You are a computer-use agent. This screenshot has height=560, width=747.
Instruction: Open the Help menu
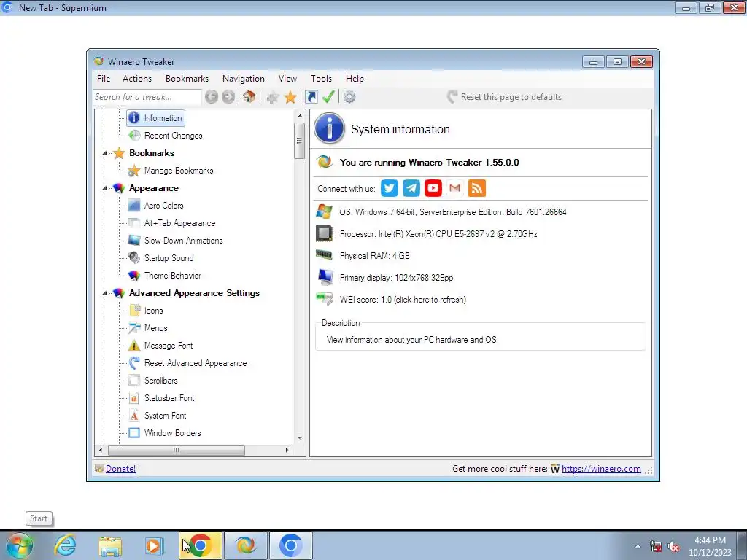pyautogui.click(x=355, y=79)
